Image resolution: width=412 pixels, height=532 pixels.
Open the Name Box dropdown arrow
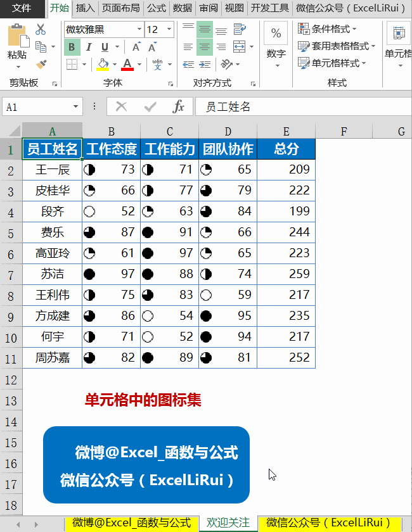pyautogui.click(x=75, y=107)
